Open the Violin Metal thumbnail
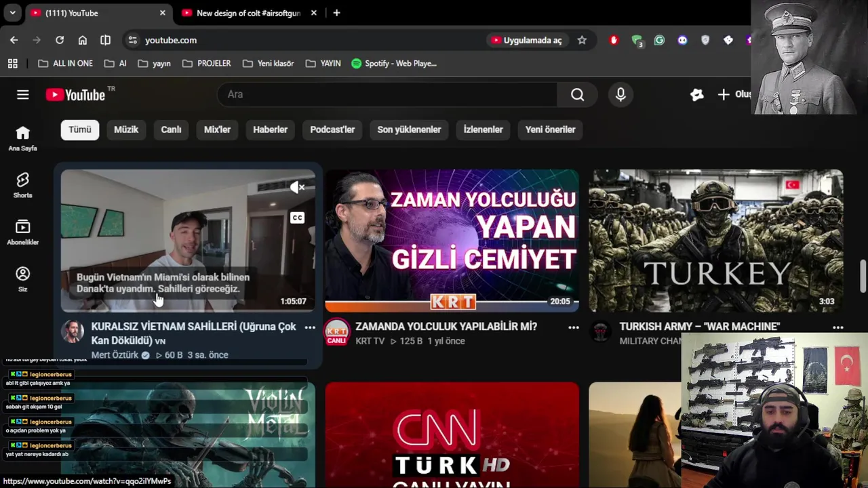This screenshot has height=488, width=868. 188,435
